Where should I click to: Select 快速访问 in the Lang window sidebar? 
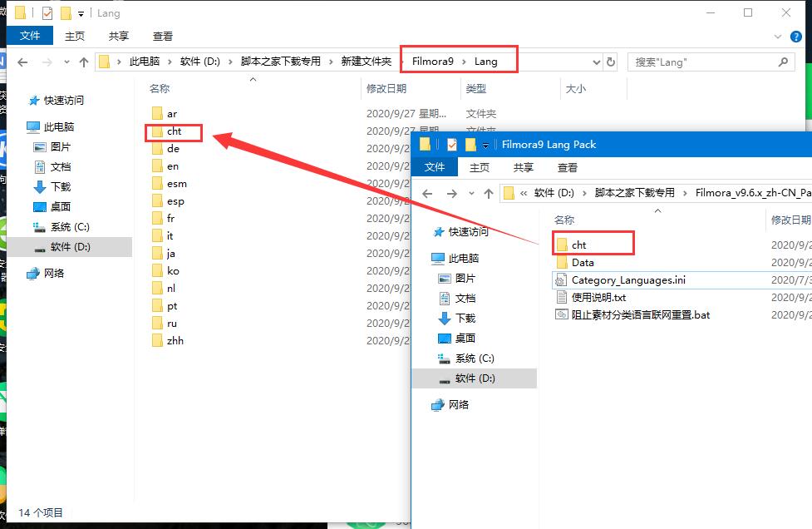(56, 101)
